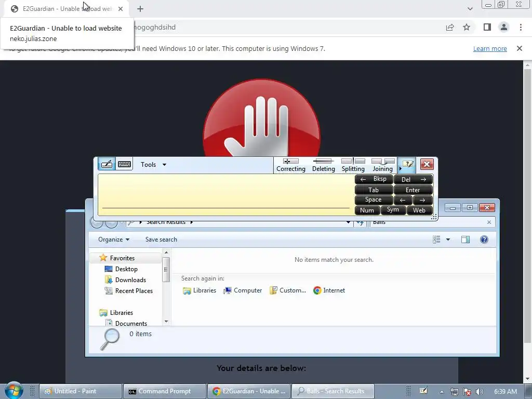This screenshot has height=399, width=532.
Task: Close the Tablet PC Input Panel
Action: coord(427,164)
